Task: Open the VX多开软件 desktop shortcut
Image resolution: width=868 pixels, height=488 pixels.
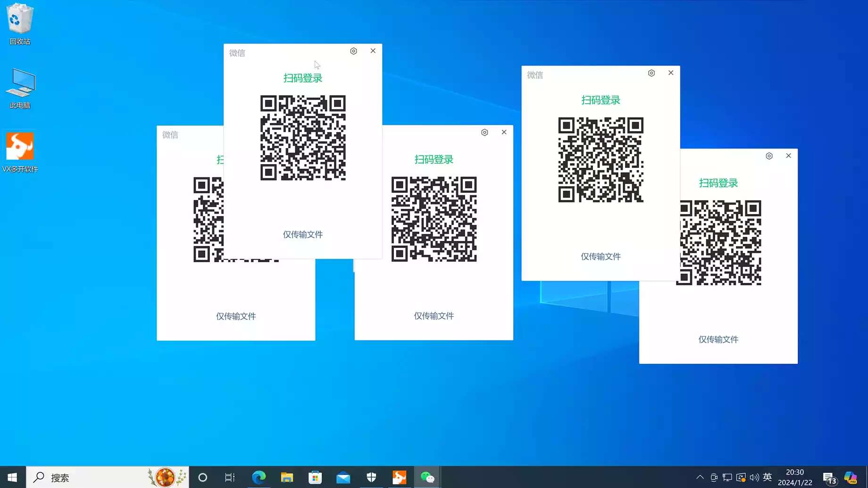Action: 20,152
